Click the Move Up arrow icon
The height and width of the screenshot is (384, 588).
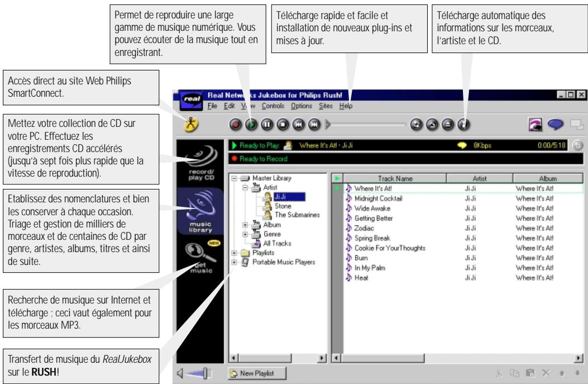562,373
